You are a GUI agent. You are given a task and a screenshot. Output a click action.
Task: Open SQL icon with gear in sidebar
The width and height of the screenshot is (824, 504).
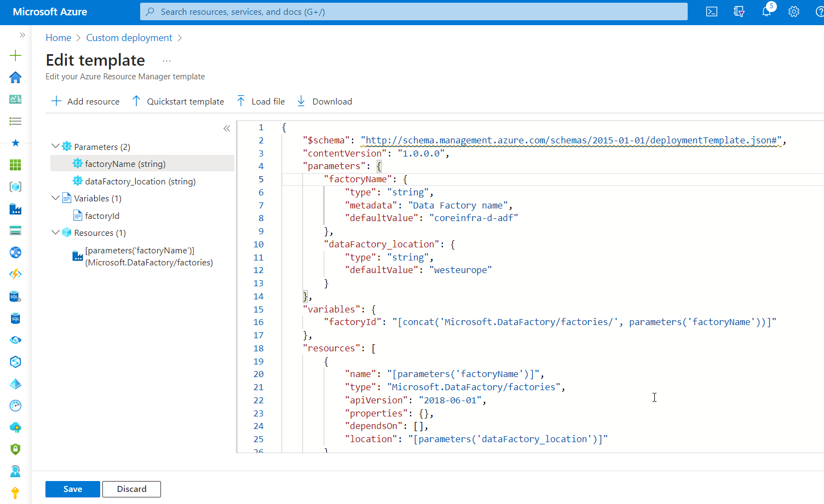click(15, 296)
